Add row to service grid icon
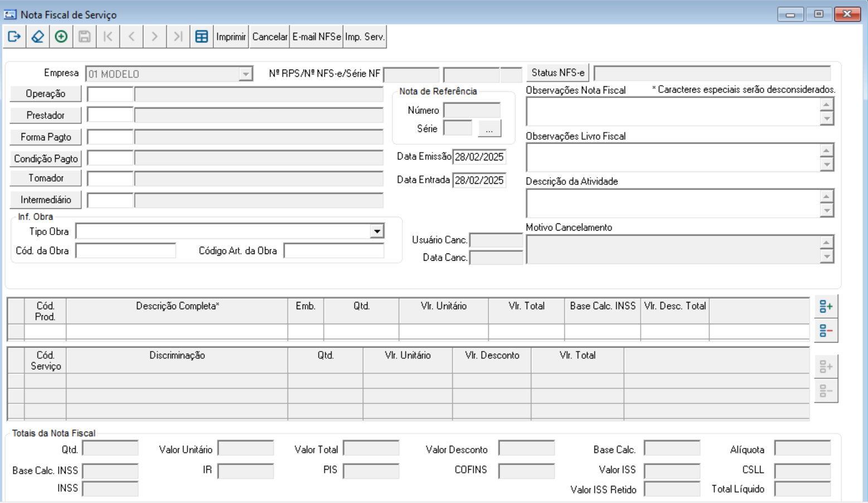Image resolution: width=868 pixels, height=503 pixels. tap(826, 367)
